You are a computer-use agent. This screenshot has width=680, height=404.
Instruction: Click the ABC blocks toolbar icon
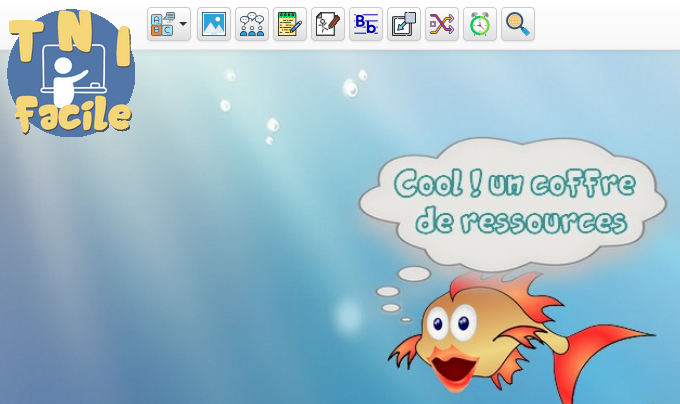click(x=162, y=25)
